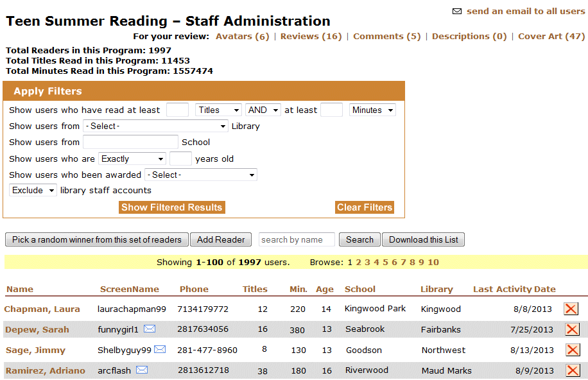Expand the AND operator dropdown
Screen dimensions: 588x380
263,110
